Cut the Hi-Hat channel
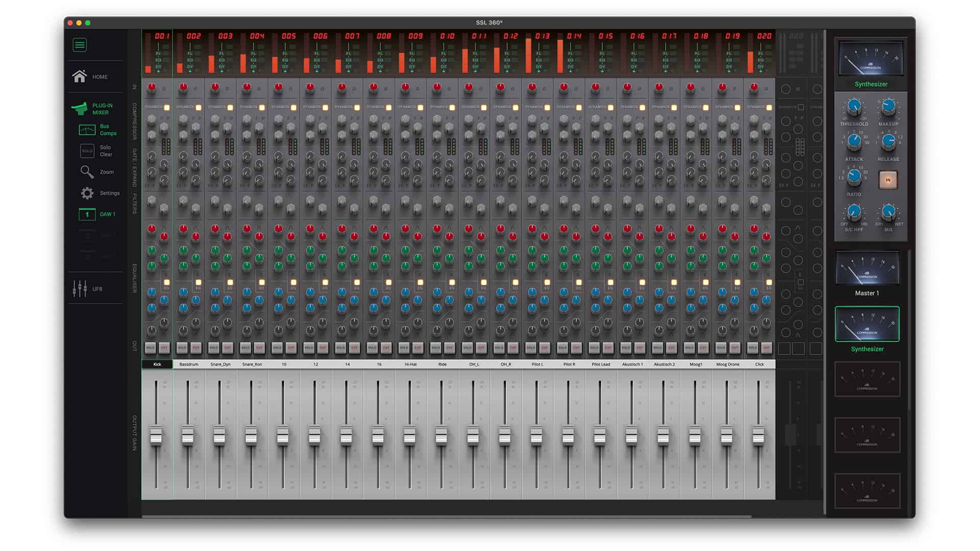 418,347
